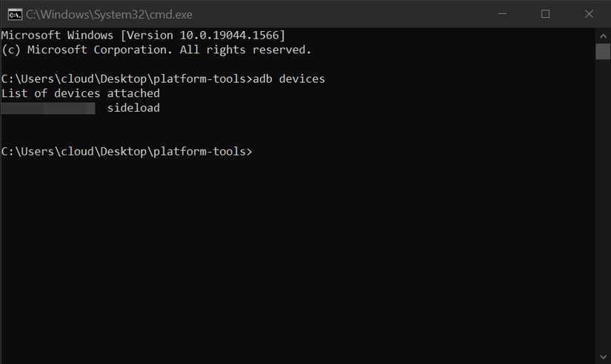Click the scrollbar down arrow
The width and height of the screenshot is (611, 364).
click(x=603, y=357)
